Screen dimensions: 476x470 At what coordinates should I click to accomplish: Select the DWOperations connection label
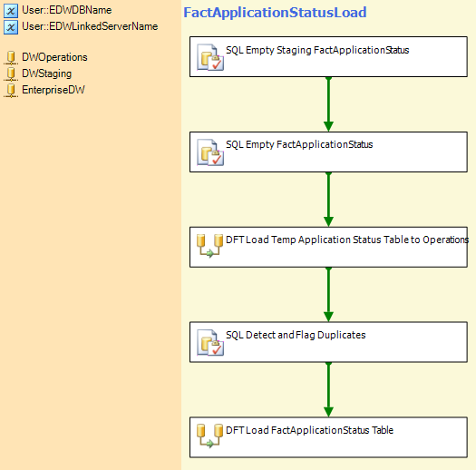(54, 57)
